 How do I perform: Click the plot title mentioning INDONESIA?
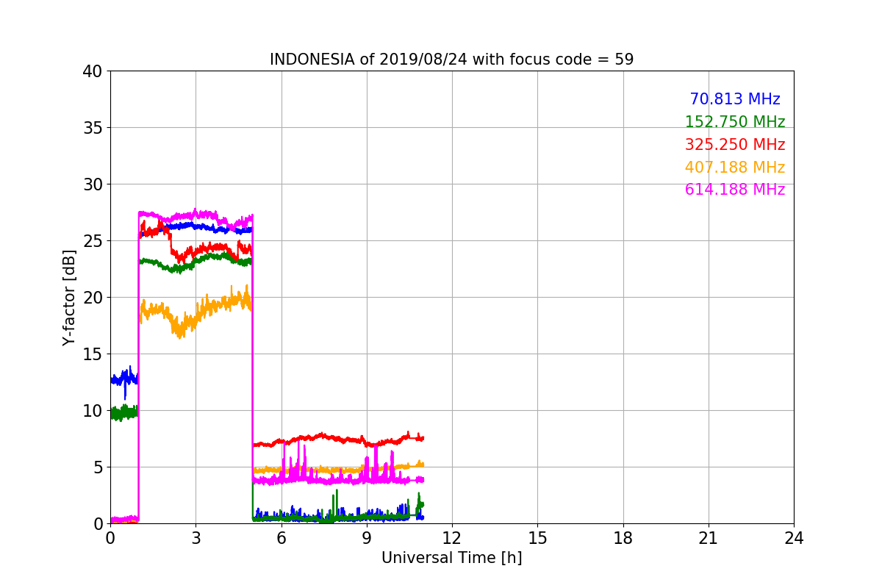pyautogui.click(x=451, y=60)
